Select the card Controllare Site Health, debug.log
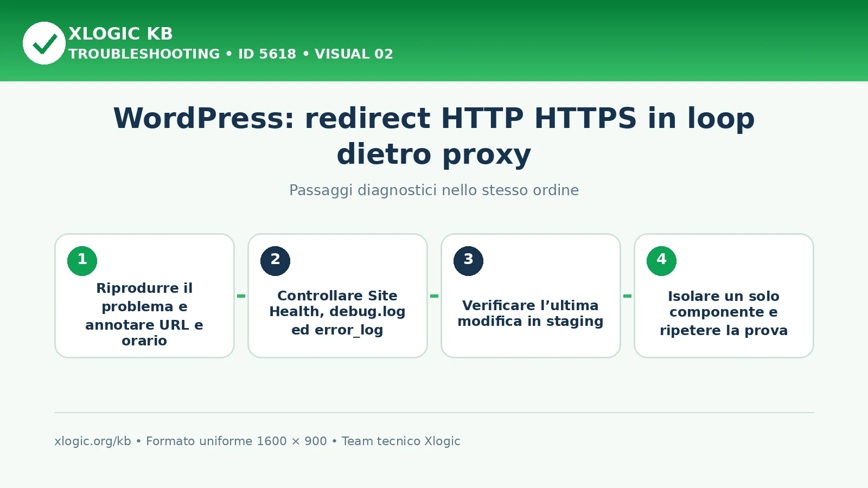868x488 pixels. point(337,296)
